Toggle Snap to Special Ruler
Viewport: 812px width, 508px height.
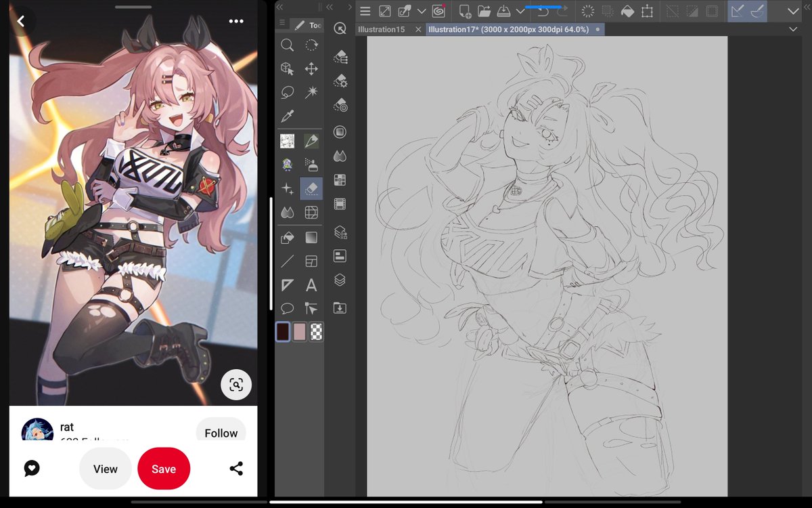coord(758,11)
